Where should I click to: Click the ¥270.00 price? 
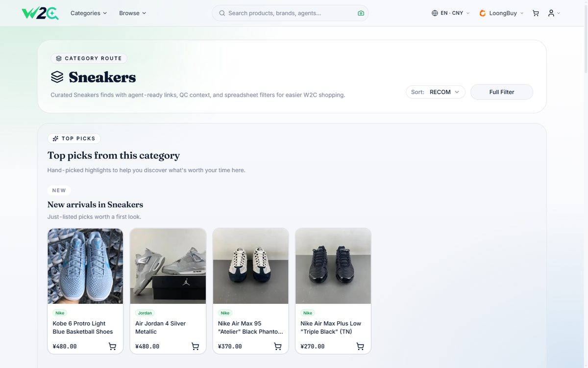tap(313, 346)
